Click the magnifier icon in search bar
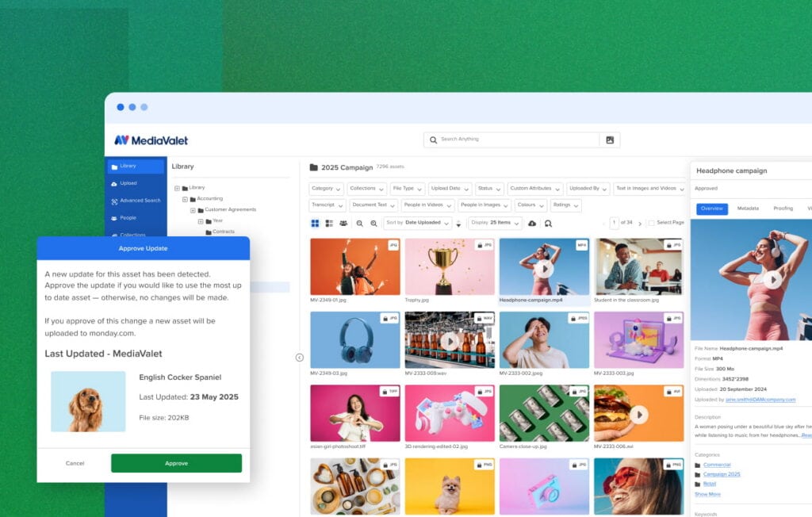Image resolution: width=812 pixels, height=517 pixels. 433,140
